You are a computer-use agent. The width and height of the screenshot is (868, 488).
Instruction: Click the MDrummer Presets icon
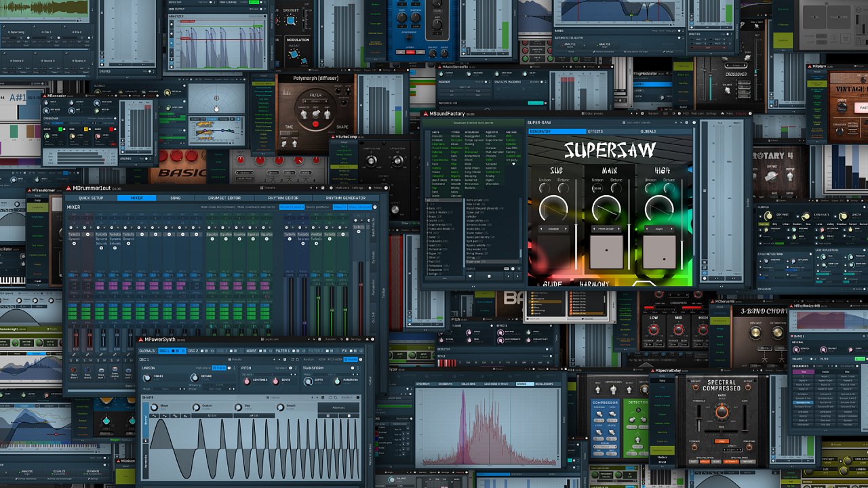coord(262,188)
